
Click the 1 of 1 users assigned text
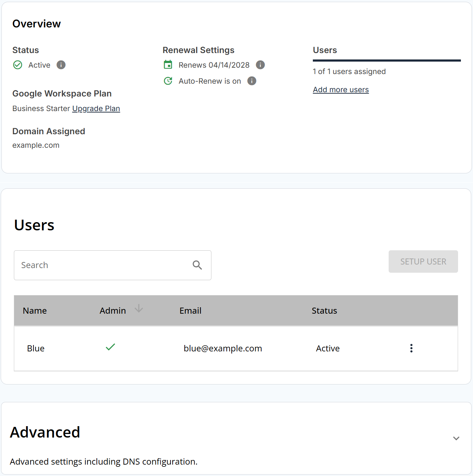(349, 72)
